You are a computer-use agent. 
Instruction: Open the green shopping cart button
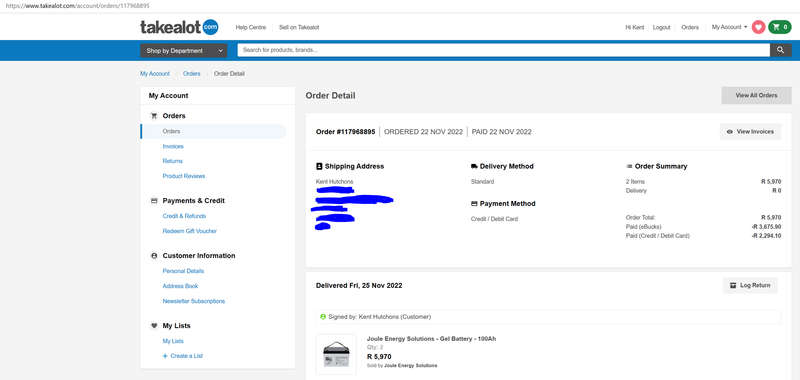tap(780, 27)
